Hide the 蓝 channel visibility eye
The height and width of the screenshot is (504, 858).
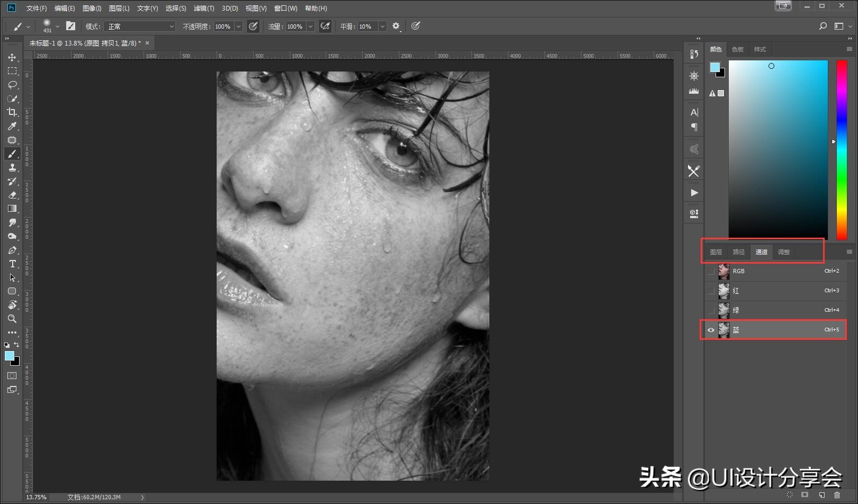(711, 330)
